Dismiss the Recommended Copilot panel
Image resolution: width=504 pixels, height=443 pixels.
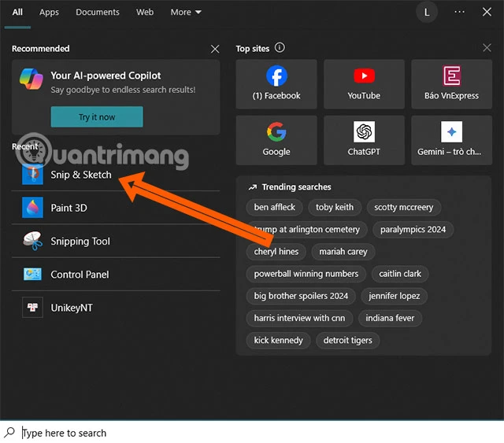pyautogui.click(x=215, y=49)
